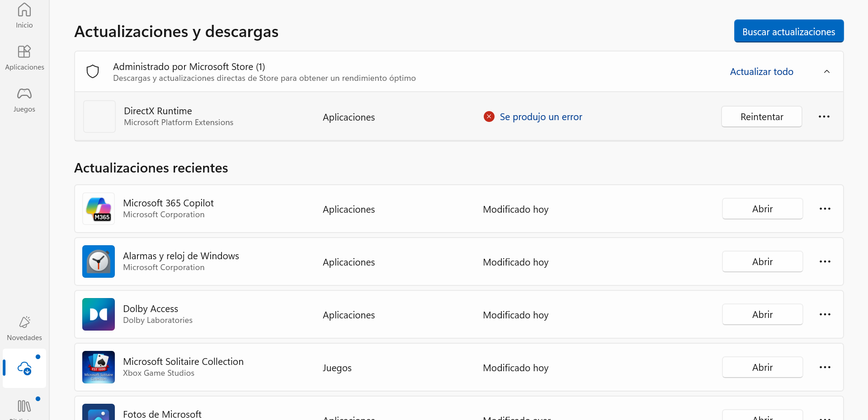Click the blank DirectX Runtime icon placeholder
This screenshot has height=420, width=868.
click(99, 117)
